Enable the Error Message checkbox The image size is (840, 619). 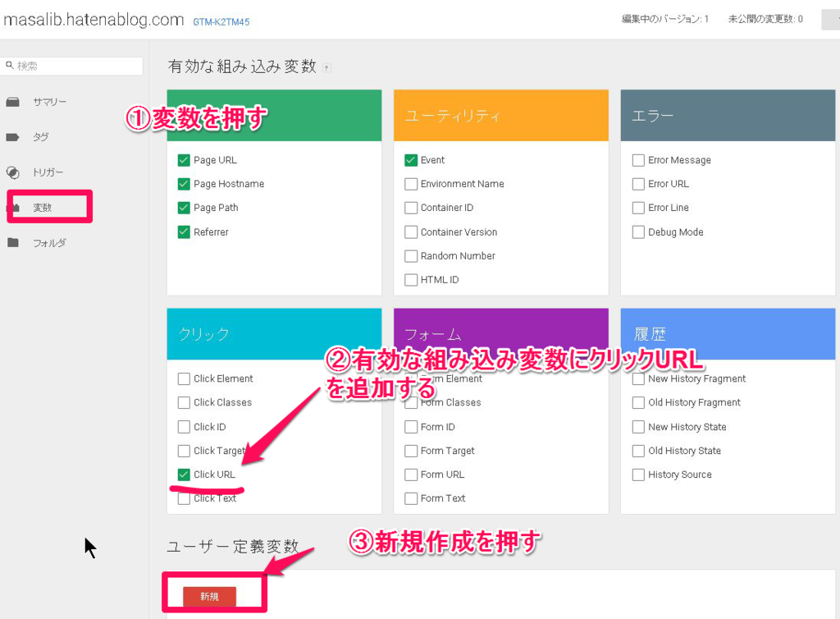638,160
